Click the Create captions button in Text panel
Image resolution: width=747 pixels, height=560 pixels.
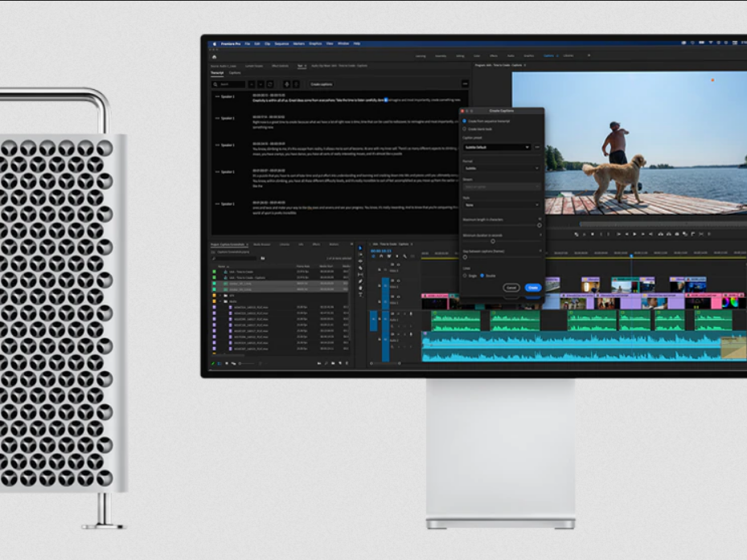point(322,84)
